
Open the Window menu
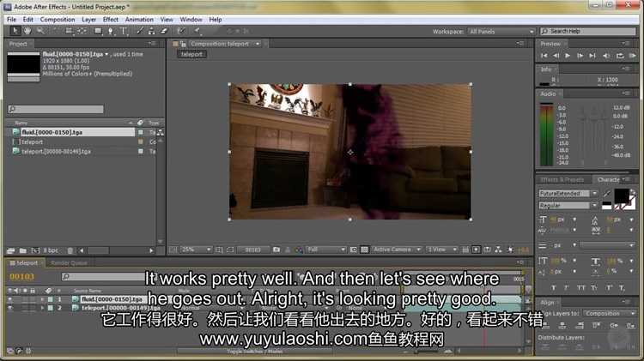tap(191, 19)
